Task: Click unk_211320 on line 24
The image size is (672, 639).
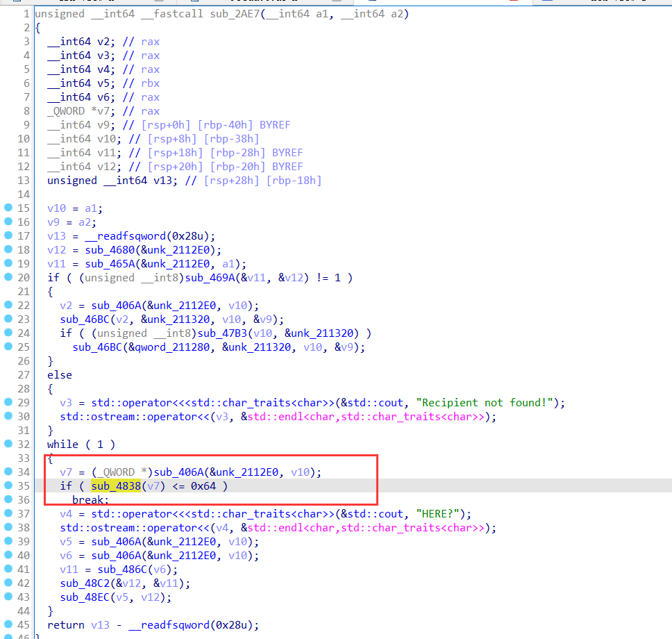Action: tap(322, 333)
